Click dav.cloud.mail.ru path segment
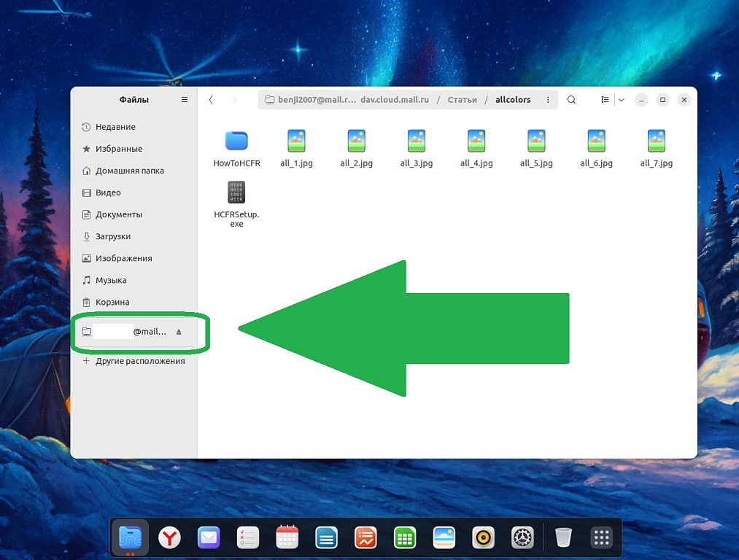 (395, 100)
